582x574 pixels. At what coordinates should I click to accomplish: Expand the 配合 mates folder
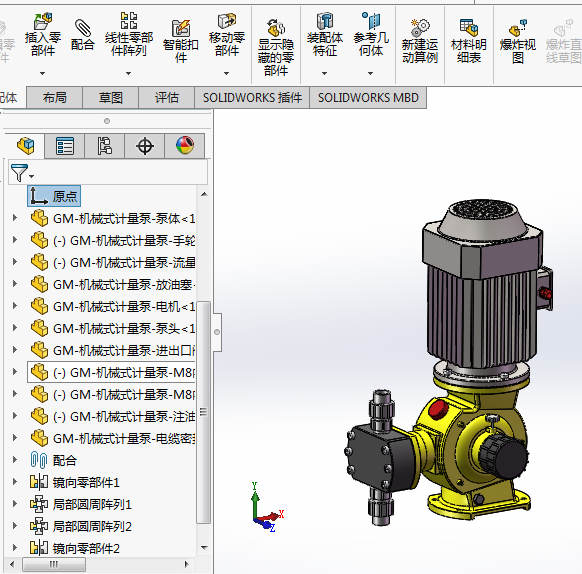pyautogui.click(x=15, y=460)
